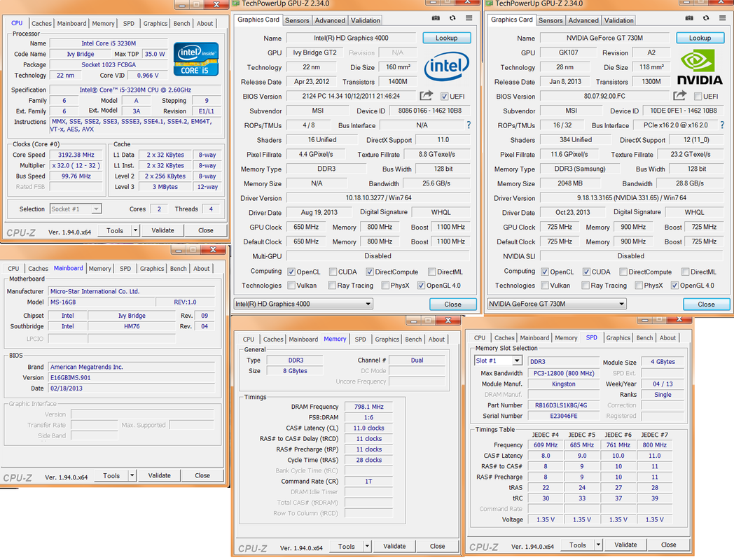Open Tools dropdown arrow in CPU tab window

(x=136, y=230)
